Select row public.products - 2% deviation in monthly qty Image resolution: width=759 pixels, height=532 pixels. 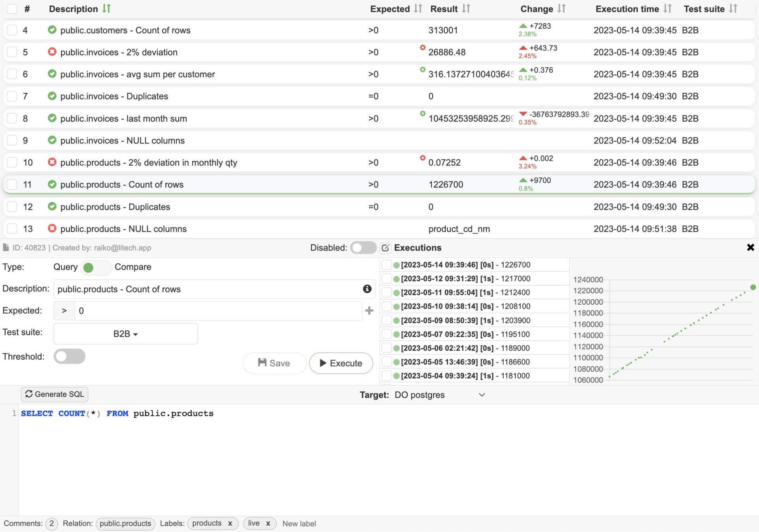[x=379, y=162]
